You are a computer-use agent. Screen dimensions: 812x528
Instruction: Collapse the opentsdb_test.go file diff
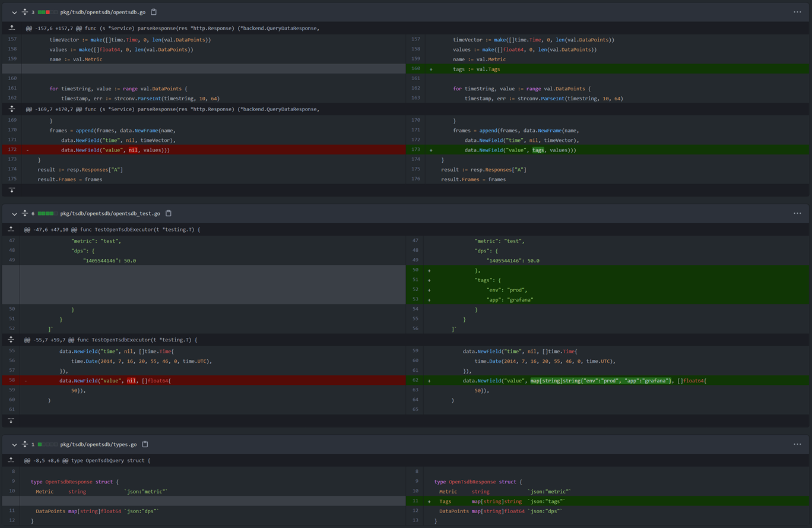(13, 213)
